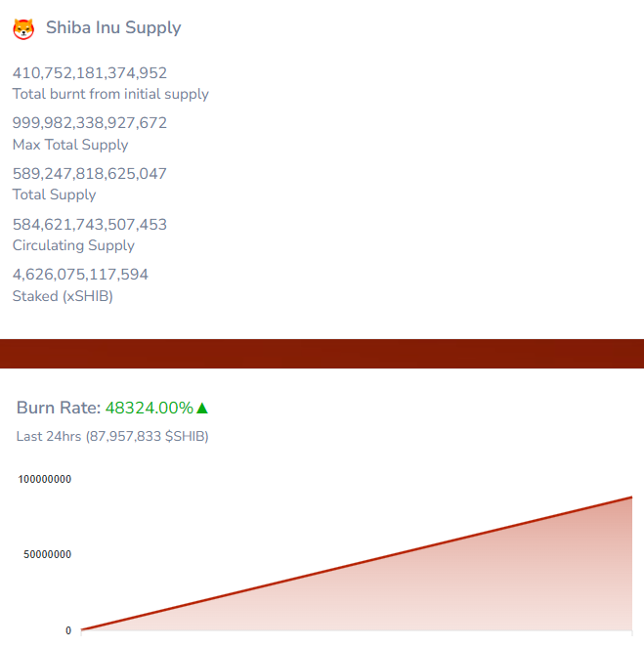Select the value 589,247,818,625,047
This screenshot has width=644, height=648.
click(90, 174)
